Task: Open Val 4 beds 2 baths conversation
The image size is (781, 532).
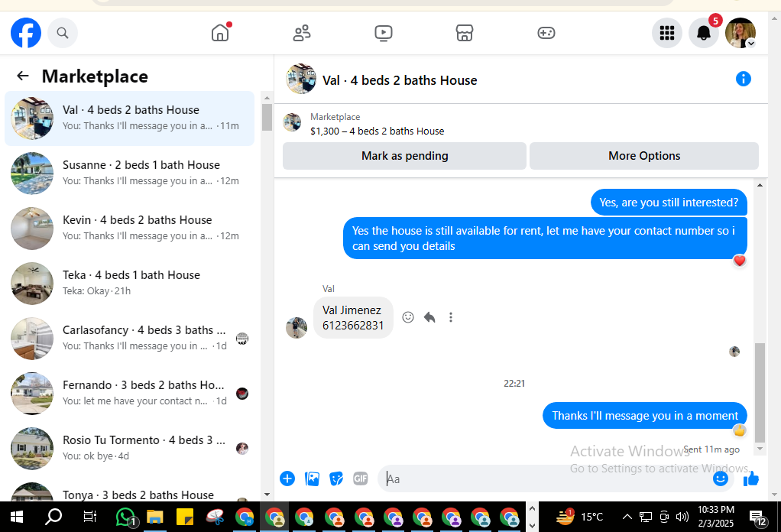Action: pyautogui.click(x=129, y=118)
